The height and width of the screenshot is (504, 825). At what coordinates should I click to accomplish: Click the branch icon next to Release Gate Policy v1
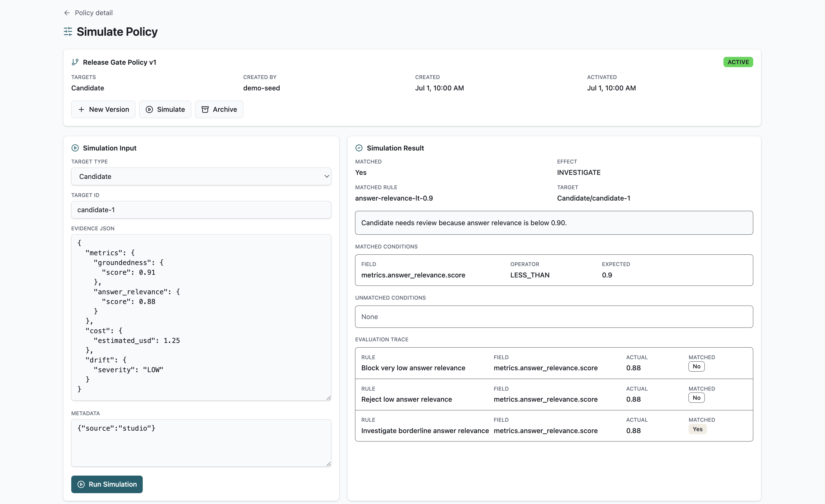[x=75, y=62]
